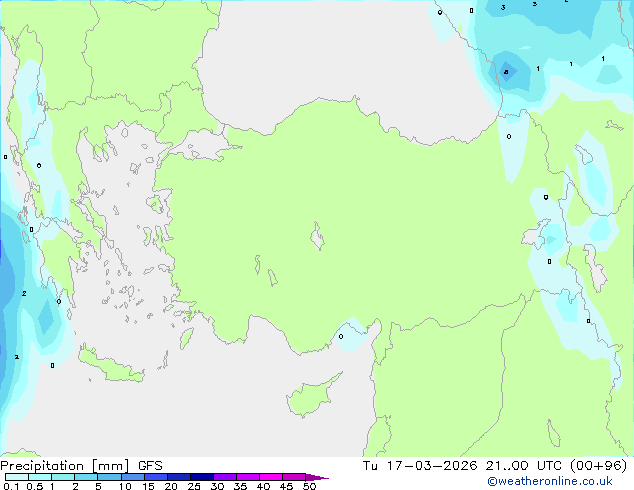Click the '10' legend label
This screenshot has height=490, width=634.
click(x=125, y=486)
